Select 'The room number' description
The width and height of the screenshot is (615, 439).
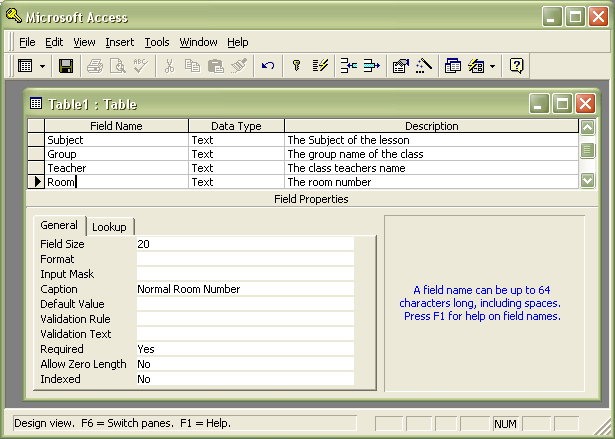[431, 182]
